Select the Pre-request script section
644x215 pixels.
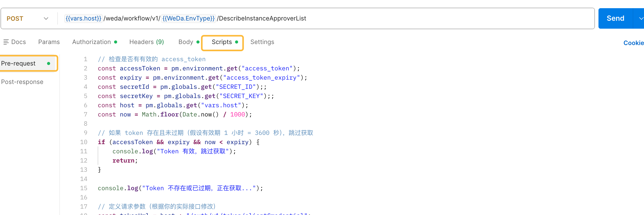[28, 63]
